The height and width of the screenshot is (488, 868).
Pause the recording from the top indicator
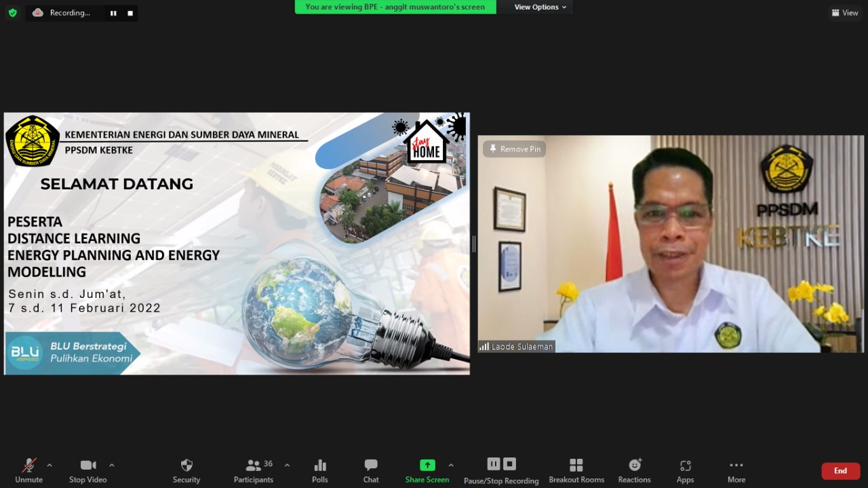point(113,13)
